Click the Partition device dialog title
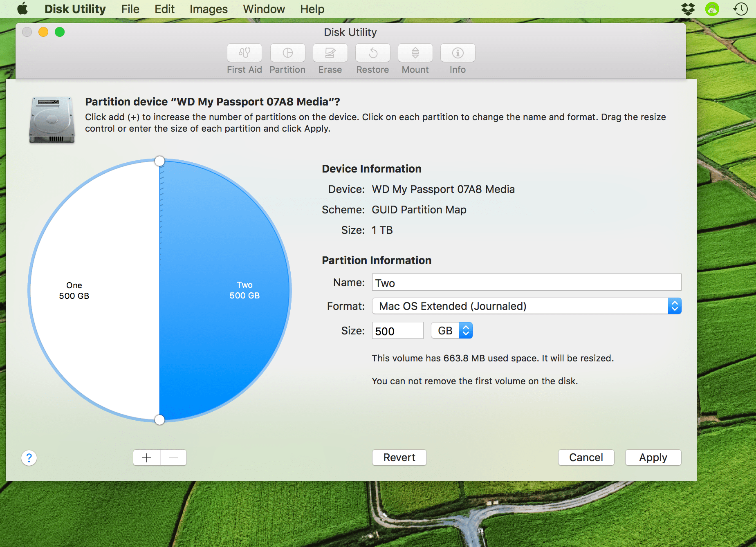The image size is (756, 547). click(213, 102)
